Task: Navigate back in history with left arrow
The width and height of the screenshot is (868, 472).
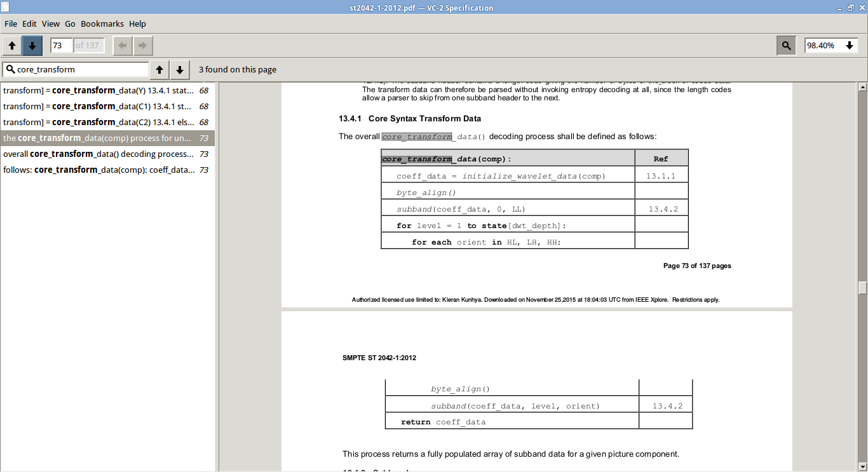Action: [x=123, y=46]
